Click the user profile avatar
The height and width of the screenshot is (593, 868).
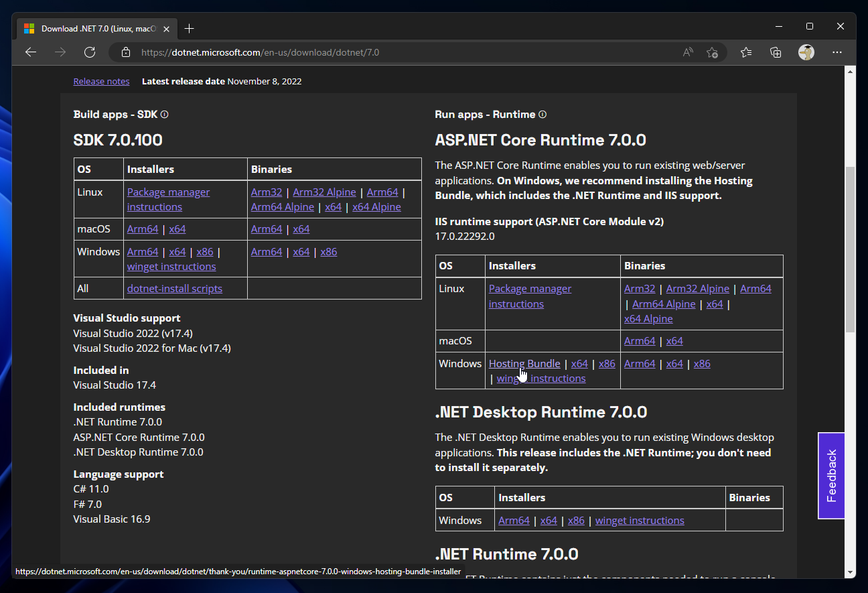806,52
